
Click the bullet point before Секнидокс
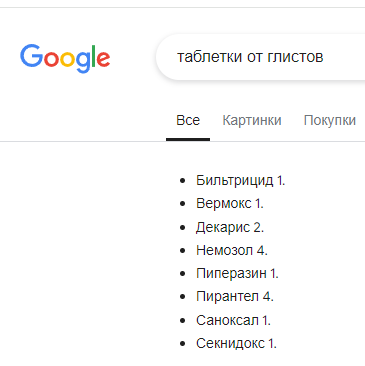(x=182, y=344)
